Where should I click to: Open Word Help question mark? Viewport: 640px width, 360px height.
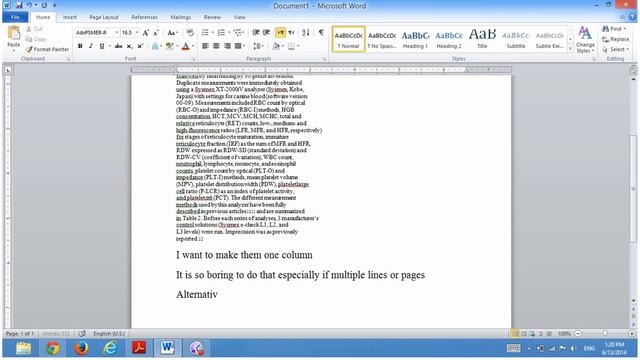pyautogui.click(x=632, y=17)
